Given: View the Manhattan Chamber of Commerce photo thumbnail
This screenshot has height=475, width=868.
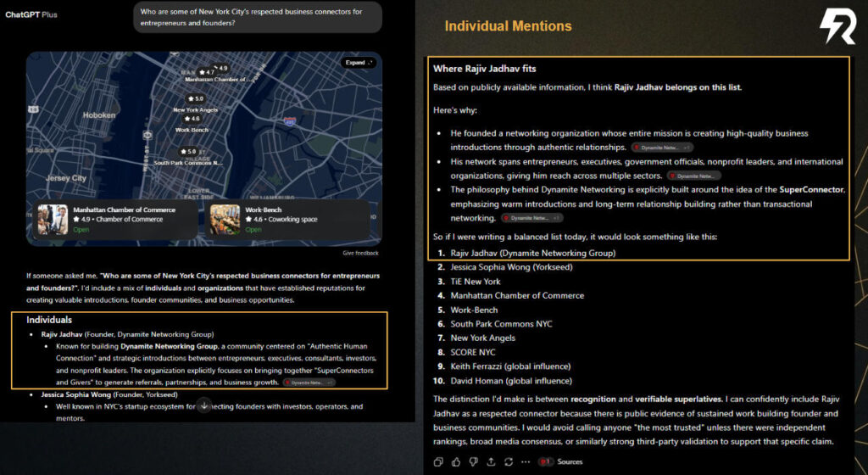Looking at the screenshot, I should point(53,220).
